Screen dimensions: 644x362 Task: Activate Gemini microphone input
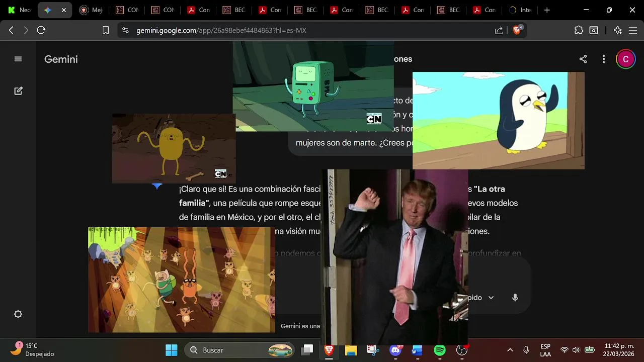515,298
